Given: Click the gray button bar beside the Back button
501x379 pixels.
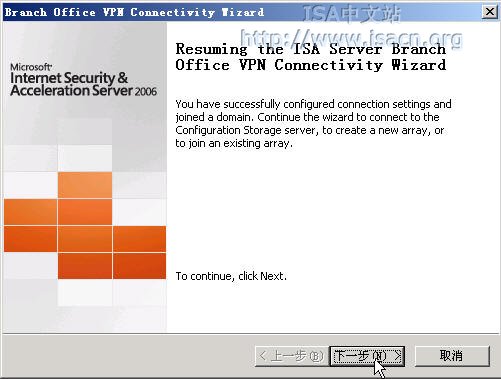Looking at the screenshot, I should point(127,356).
